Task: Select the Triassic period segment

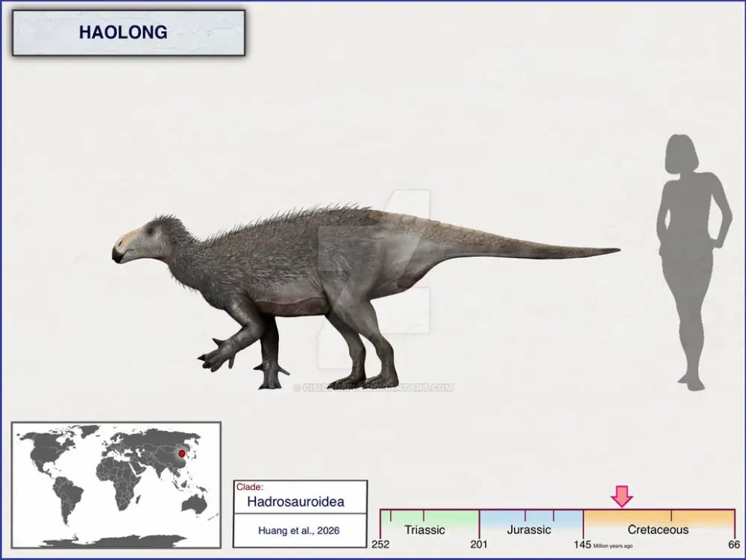Action: coord(424,529)
